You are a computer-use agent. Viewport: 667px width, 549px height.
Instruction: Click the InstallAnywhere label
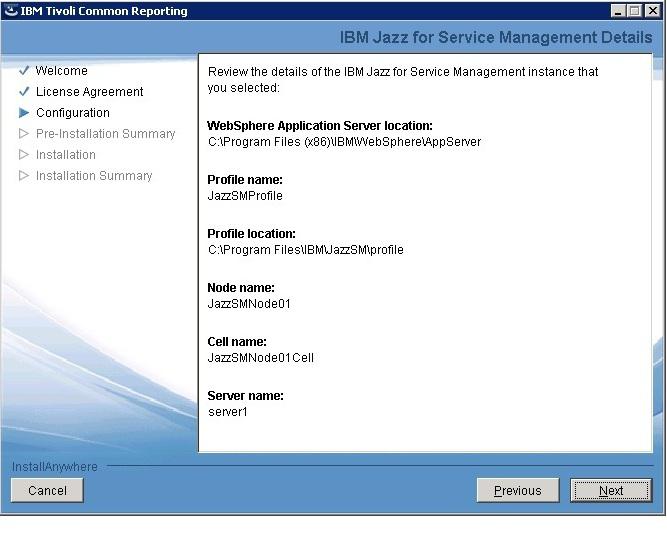click(x=55, y=467)
